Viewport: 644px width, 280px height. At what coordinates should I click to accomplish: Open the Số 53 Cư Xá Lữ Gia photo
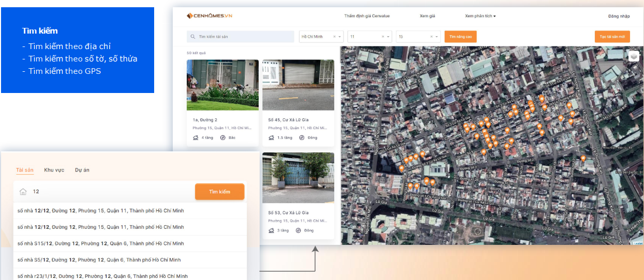[x=298, y=178]
